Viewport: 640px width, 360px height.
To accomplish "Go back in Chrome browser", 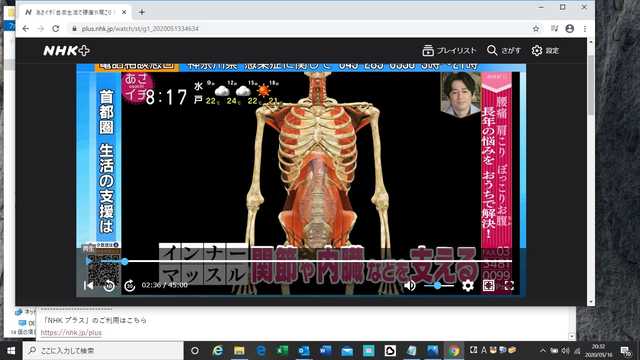I will tap(26, 29).
